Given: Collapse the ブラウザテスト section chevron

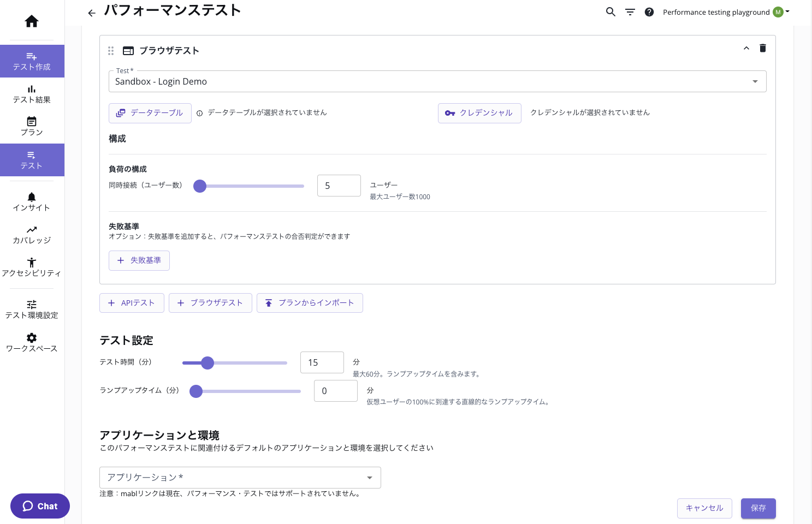Looking at the screenshot, I should pos(746,48).
